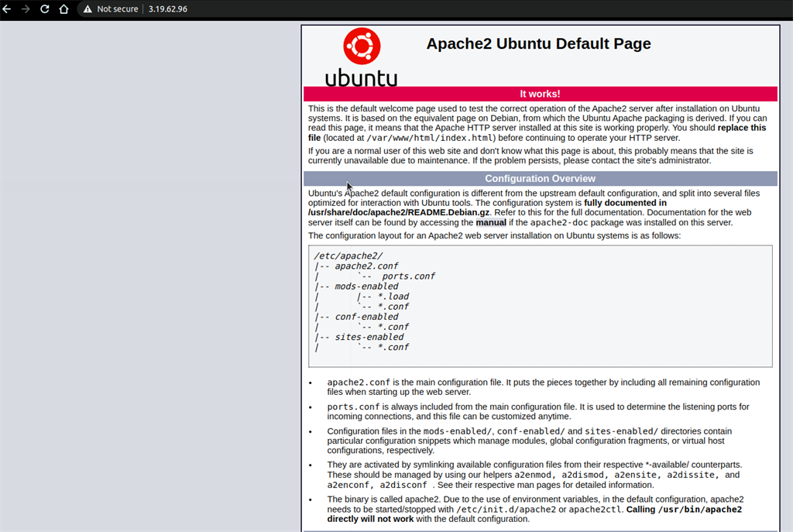Image resolution: width=793 pixels, height=532 pixels.
Task: Click the apache2ctl command text
Action: [x=595, y=510]
